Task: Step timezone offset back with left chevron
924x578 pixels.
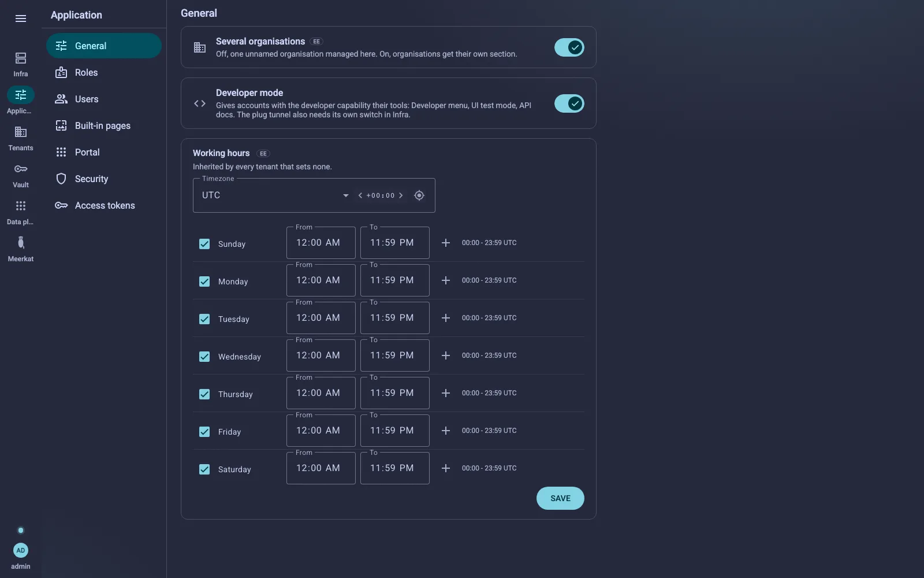Action: [360, 195]
